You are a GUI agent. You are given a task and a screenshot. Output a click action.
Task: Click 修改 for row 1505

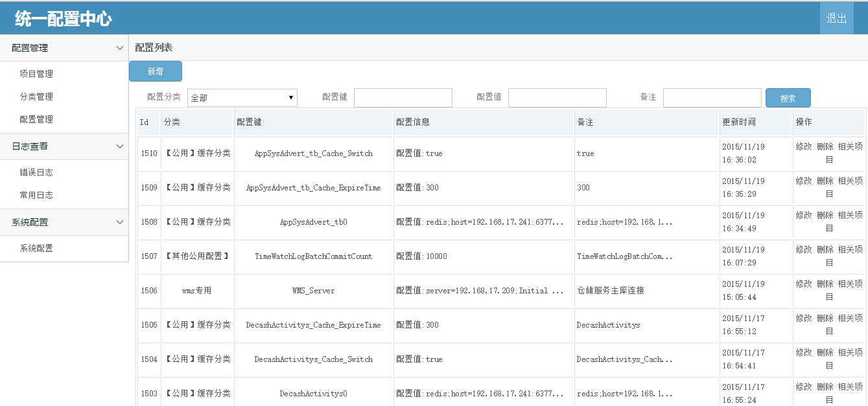pos(804,318)
